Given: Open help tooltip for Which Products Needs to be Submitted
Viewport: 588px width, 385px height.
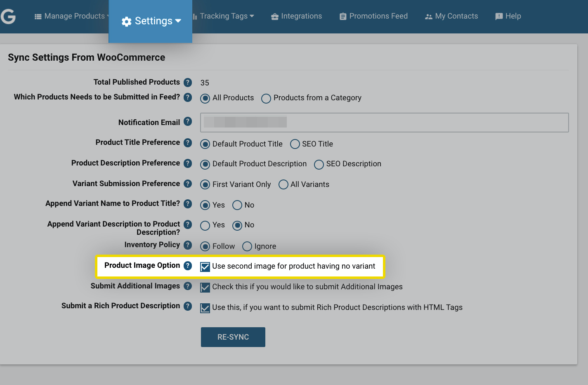Looking at the screenshot, I should coord(188,97).
